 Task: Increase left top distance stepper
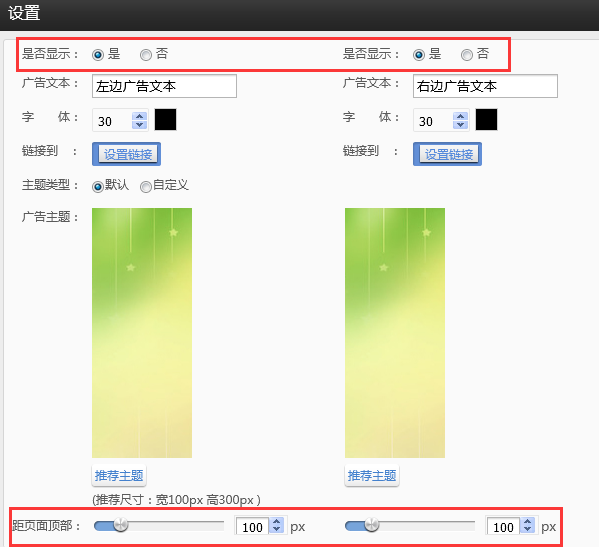276,521
